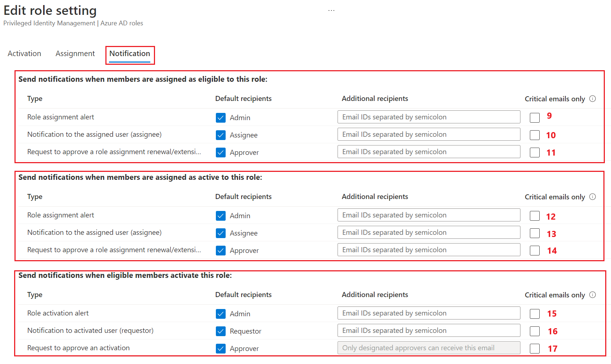Select the Notification tab

[x=130, y=54]
